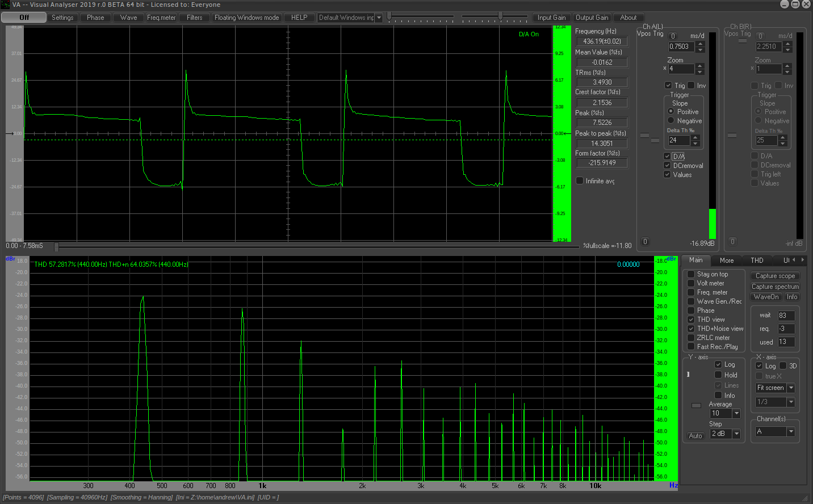Viewport: 813px width, 504px height.
Task: Click the Ch A ms/d input field
Action: 681,47
